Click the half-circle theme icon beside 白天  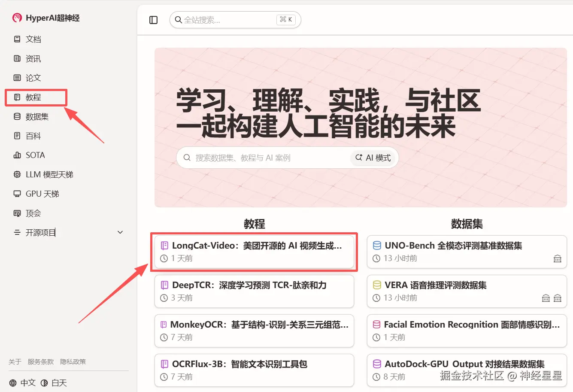pyautogui.click(x=44, y=383)
